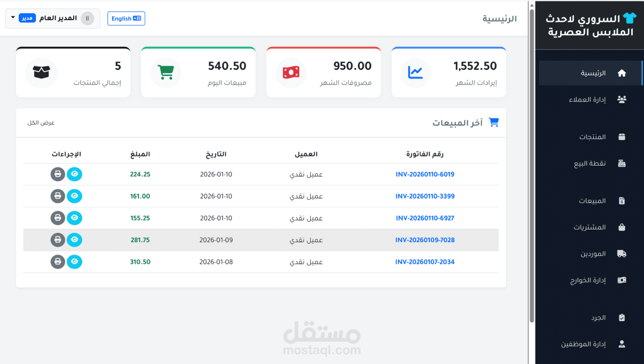The image size is (644, 364).
Task: Click the date 2026-01-08 in the sales table
Action: pos(216,262)
